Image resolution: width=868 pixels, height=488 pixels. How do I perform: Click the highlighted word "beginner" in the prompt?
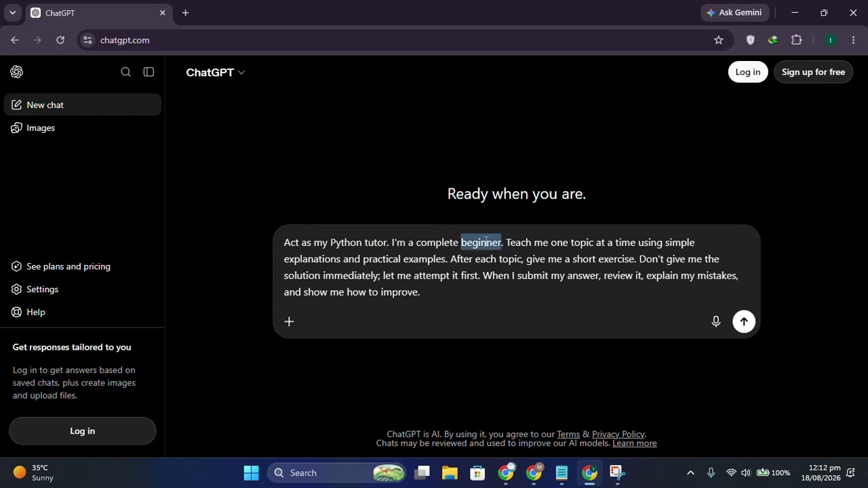coord(481,243)
